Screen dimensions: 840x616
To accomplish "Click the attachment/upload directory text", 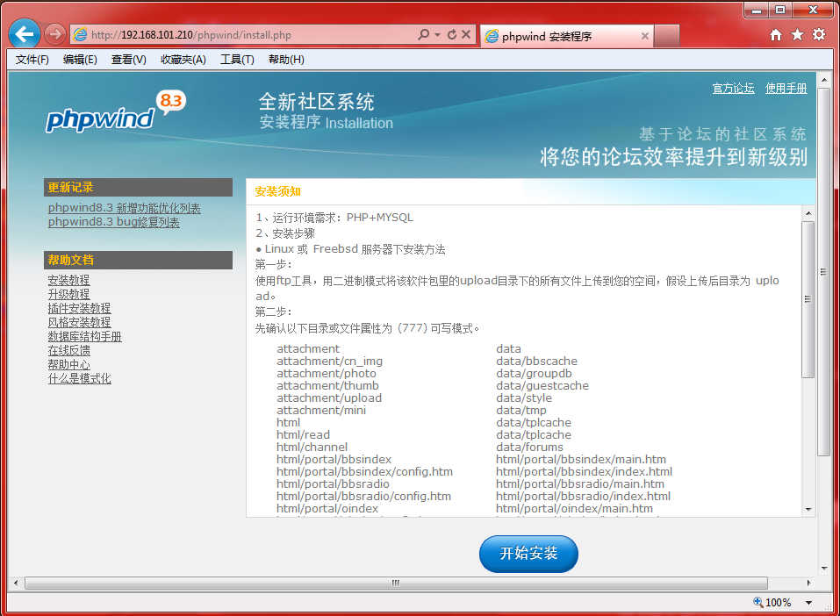I will tap(329, 398).
